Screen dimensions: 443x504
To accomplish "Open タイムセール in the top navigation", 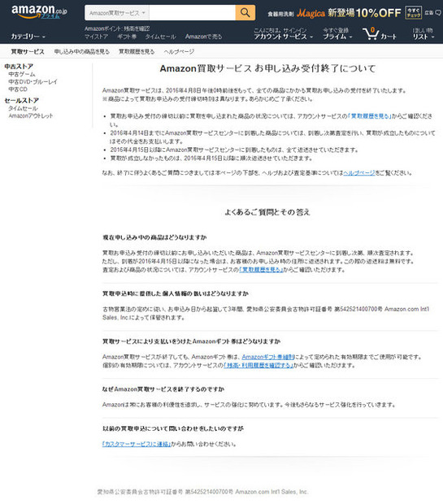I will (160, 37).
